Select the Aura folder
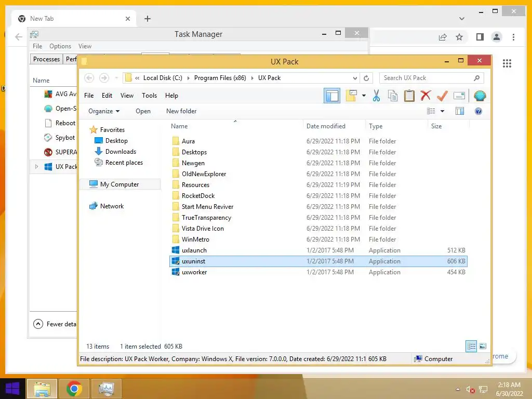 pos(188,141)
